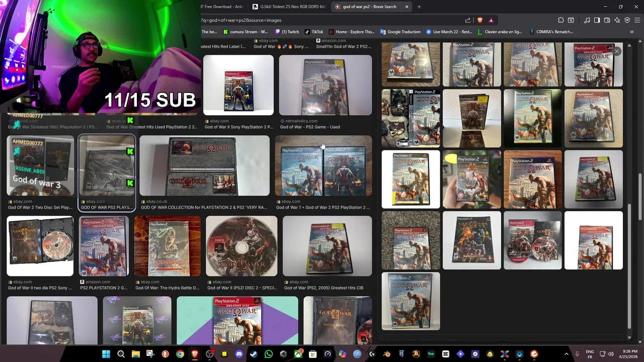This screenshot has height=362, width=644.
Task: Open the Brave Shields lion icon
Action: point(479,20)
